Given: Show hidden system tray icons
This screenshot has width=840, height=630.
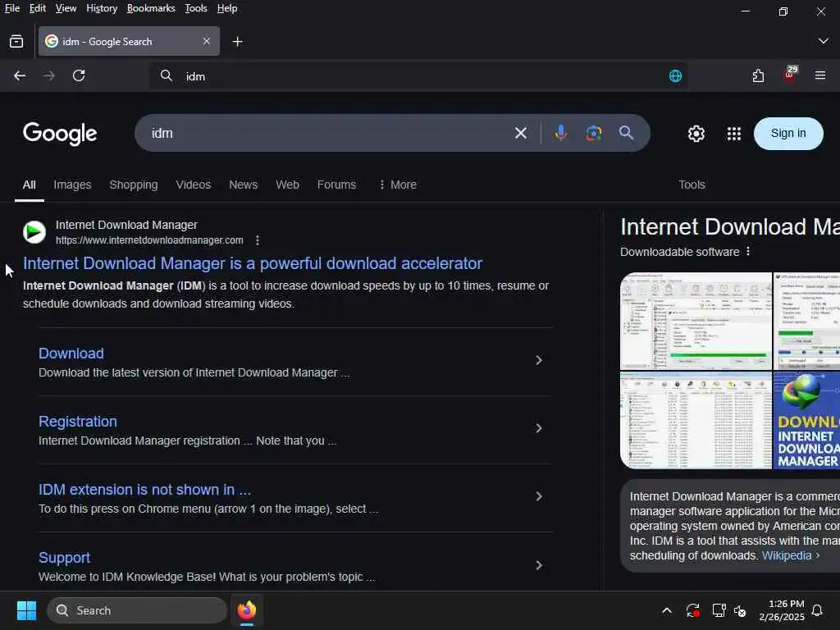Looking at the screenshot, I should (666, 610).
